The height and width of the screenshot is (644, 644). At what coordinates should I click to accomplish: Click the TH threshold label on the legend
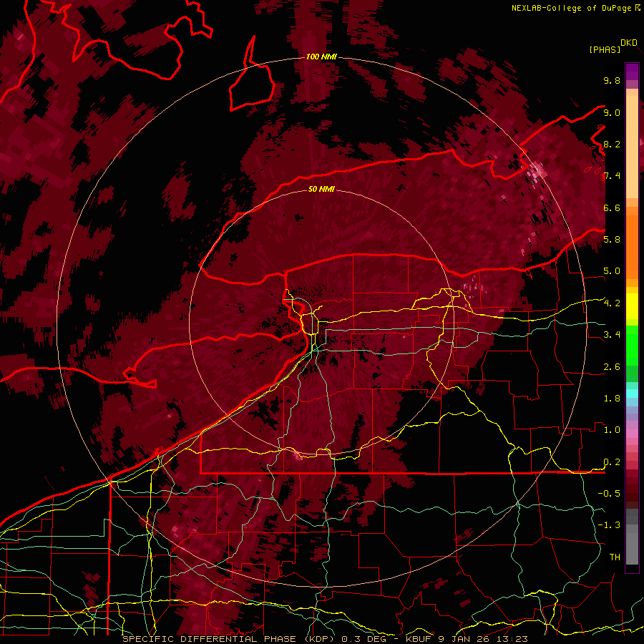(x=615, y=557)
